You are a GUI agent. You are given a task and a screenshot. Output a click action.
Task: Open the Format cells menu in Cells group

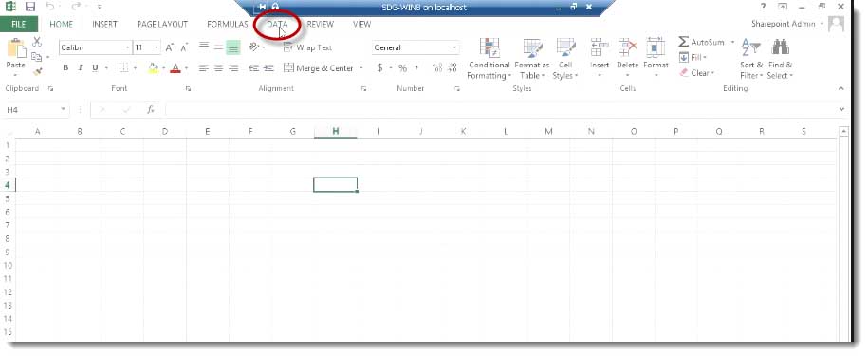tap(656, 58)
